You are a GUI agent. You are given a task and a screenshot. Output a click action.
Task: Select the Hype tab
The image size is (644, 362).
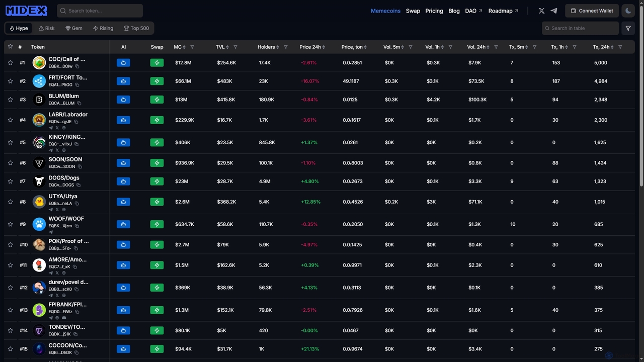pos(19,28)
